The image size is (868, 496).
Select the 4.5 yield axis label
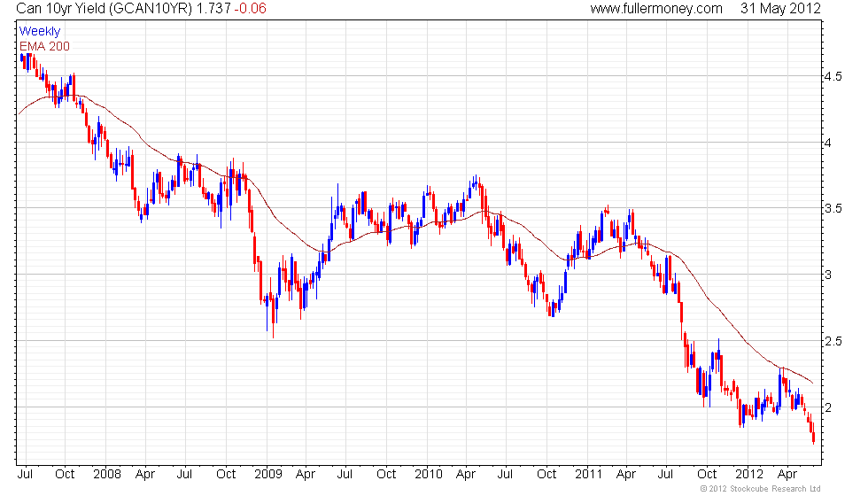(833, 76)
